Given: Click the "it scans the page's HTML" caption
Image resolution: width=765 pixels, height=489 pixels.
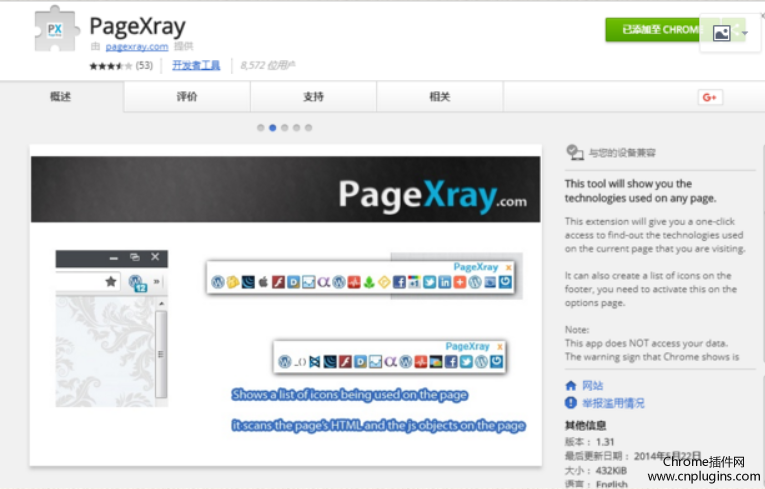Looking at the screenshot, I should [379, 426].
